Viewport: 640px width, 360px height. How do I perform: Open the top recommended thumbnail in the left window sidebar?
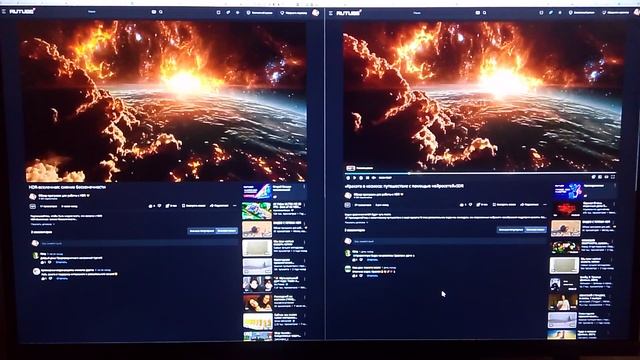(x=257, y=192)
